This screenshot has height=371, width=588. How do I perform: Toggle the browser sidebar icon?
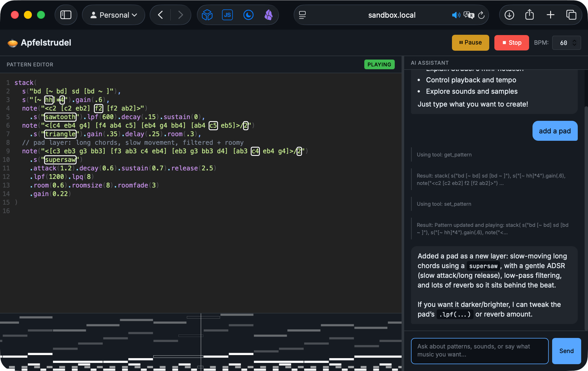pos(66,15)
